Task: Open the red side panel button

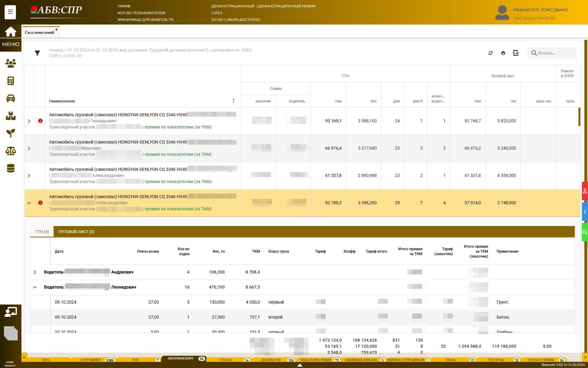Action: click(x=585, y=191)
